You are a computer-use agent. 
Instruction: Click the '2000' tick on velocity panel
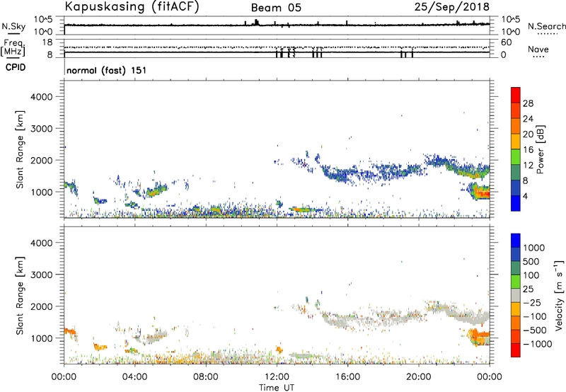[x=41, y=306]
